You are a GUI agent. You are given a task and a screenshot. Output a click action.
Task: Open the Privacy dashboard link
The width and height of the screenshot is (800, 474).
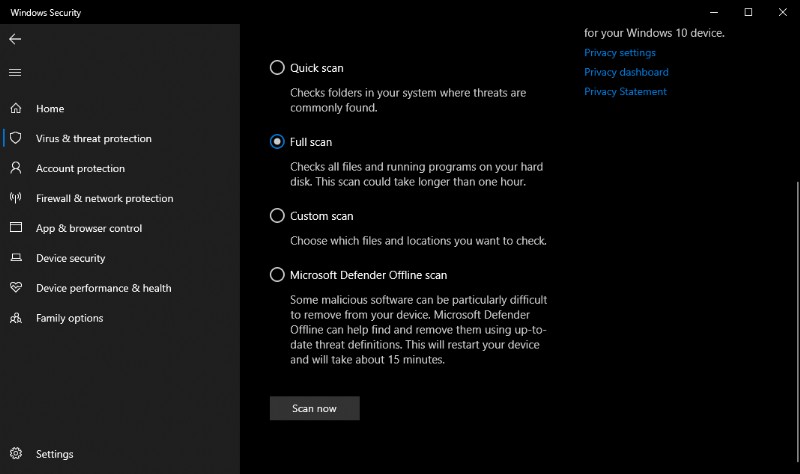click(626, 72)
